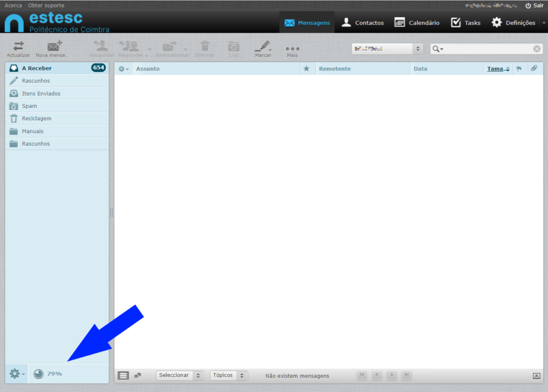Toggle the preview pane icon
This screenshot has width=548, height=392.
coord(536,376)
